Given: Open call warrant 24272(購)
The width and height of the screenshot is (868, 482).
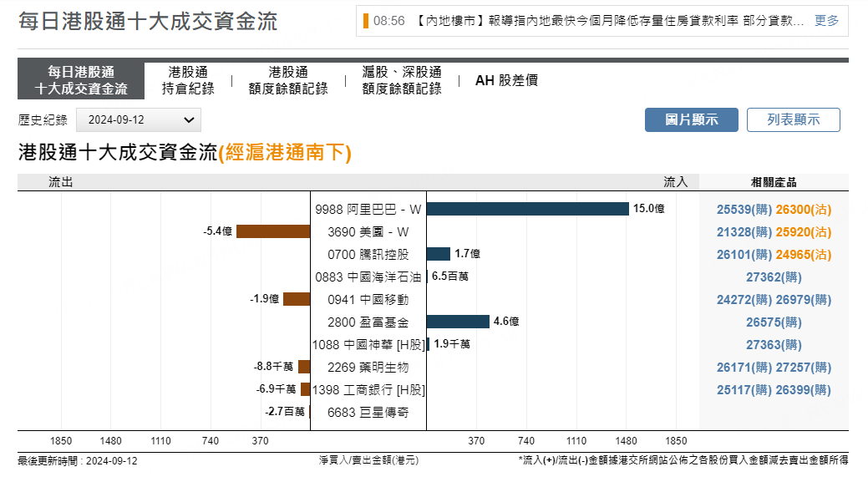Looking at the screenshot, I should point(744,300).
